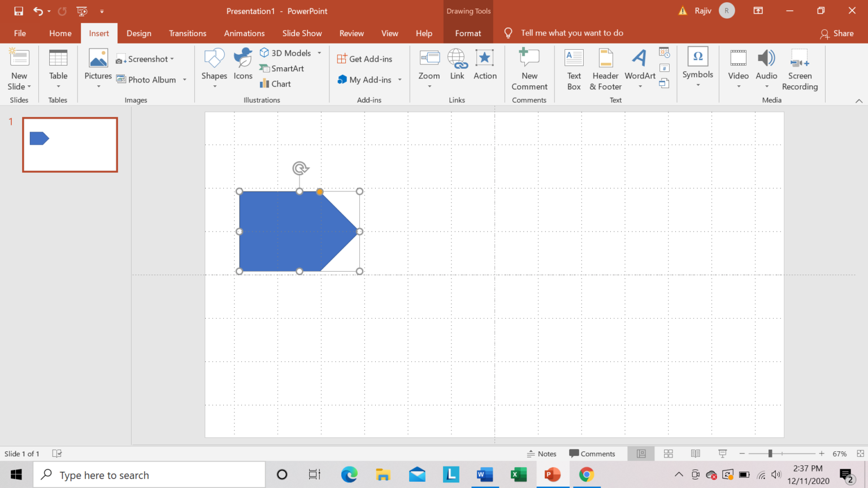Switch to the Transitions tab

click(188, 33)
